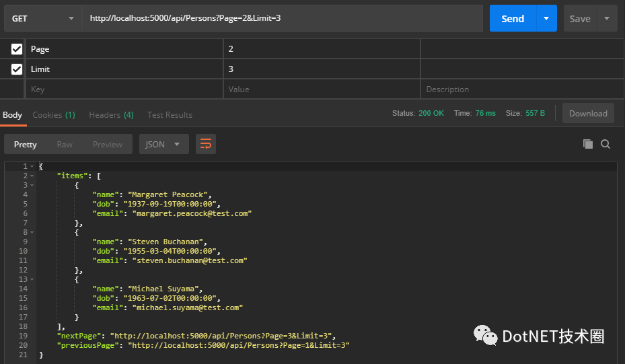Click the Page value field containing 2

point(322,49)
